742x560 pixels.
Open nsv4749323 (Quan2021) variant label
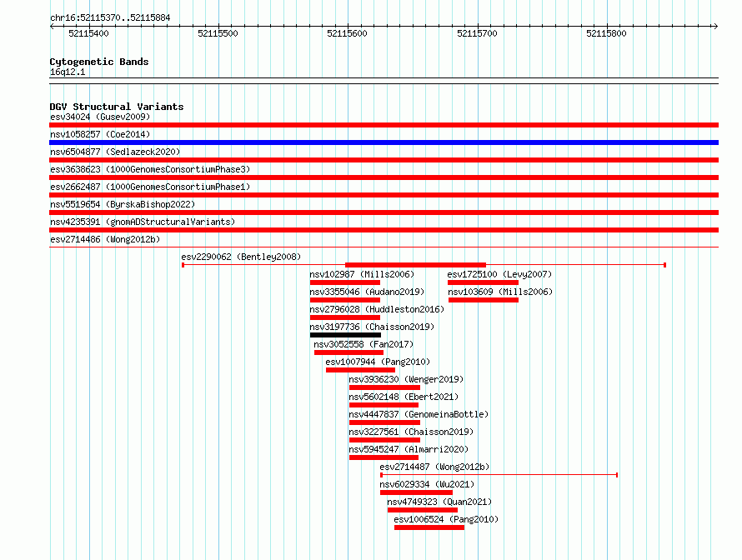tap(439, 502)
